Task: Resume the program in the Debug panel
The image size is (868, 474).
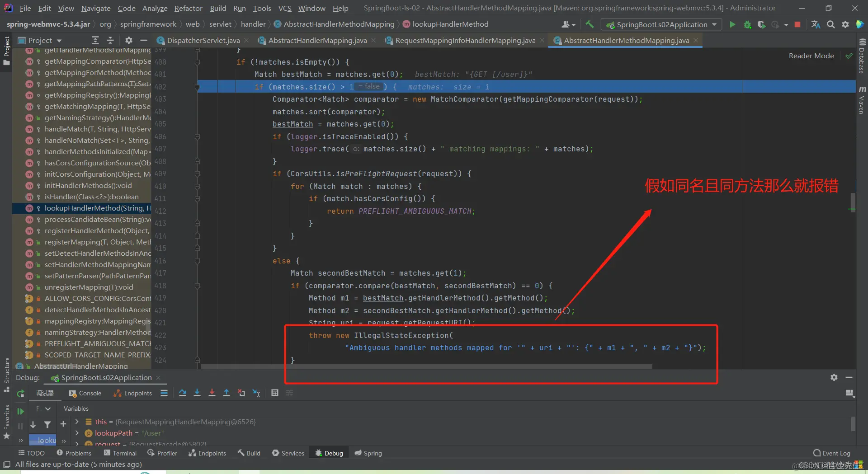Action: coord(20,411)
